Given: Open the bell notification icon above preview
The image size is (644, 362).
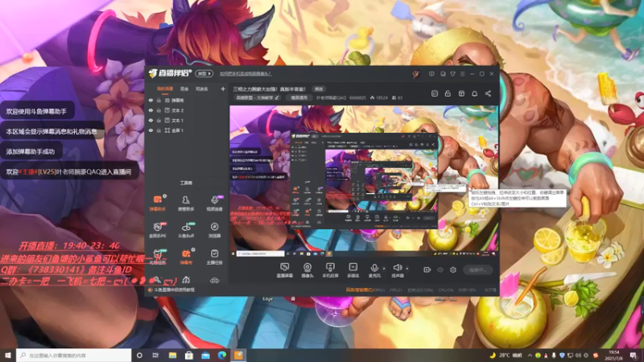Looking at the screenshot, I should (474, 93).
